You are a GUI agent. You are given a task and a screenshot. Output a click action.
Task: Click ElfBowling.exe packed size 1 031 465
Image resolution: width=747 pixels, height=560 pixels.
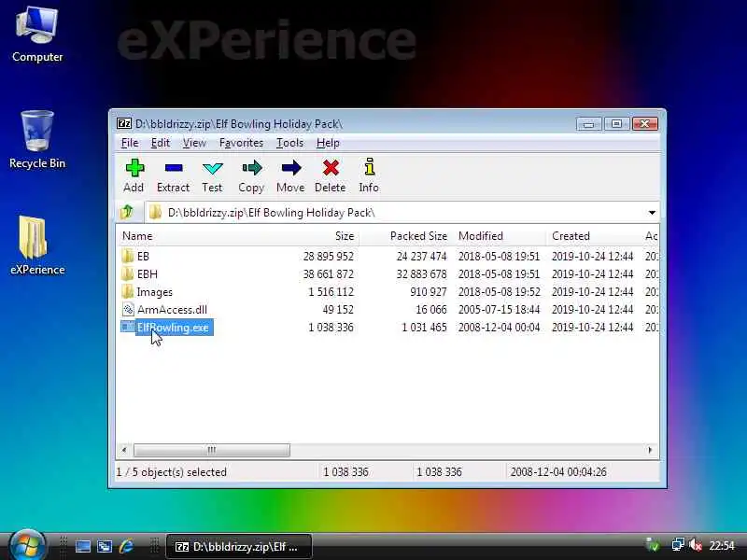point(424,328)
